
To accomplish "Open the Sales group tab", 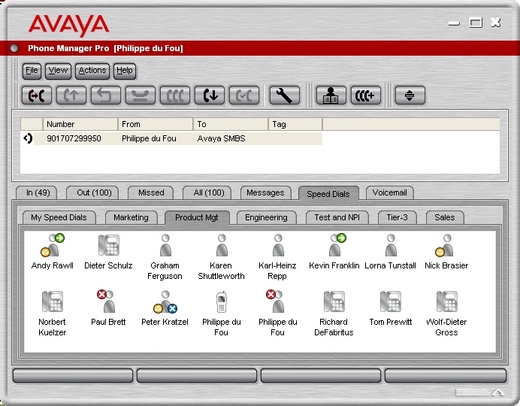I will [x=445, y=217].
